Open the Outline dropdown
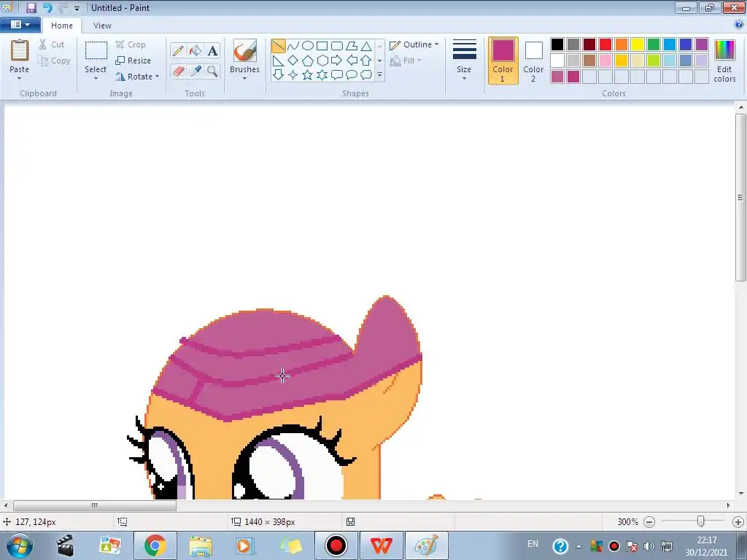The image size is (747, 560). [x=414, y=44]
